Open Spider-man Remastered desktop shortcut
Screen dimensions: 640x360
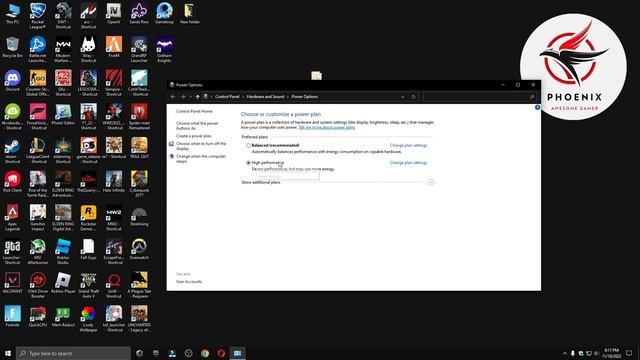pos(139,117)
